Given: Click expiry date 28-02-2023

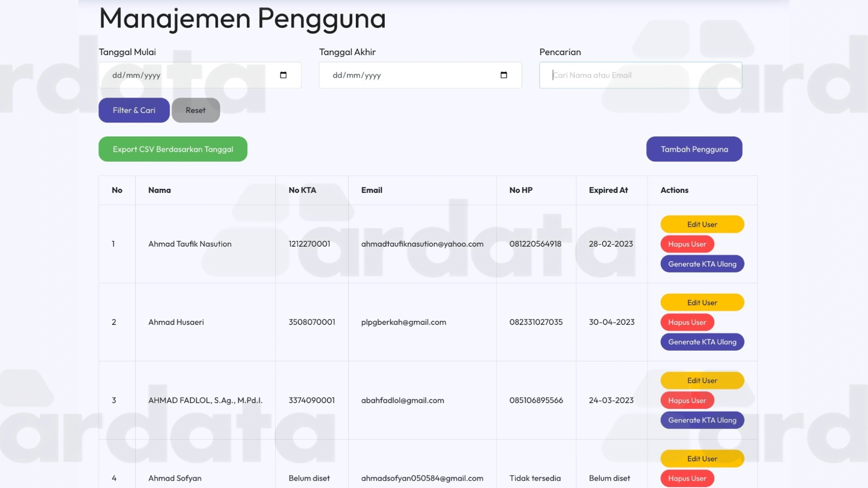Looking at the screenshot, I should (x=611, y=244).
